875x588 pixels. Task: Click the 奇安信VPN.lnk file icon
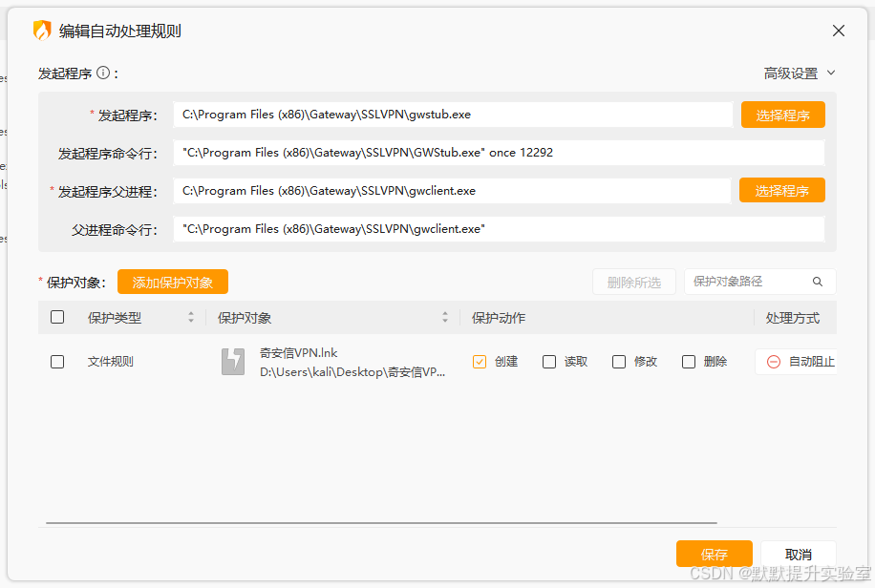click(x=233, y=362)
